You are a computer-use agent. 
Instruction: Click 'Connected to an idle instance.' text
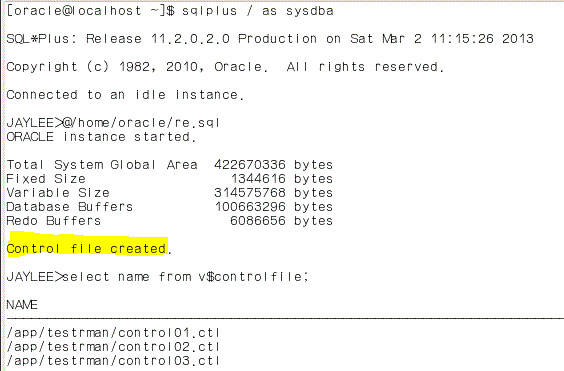point(125,95)
